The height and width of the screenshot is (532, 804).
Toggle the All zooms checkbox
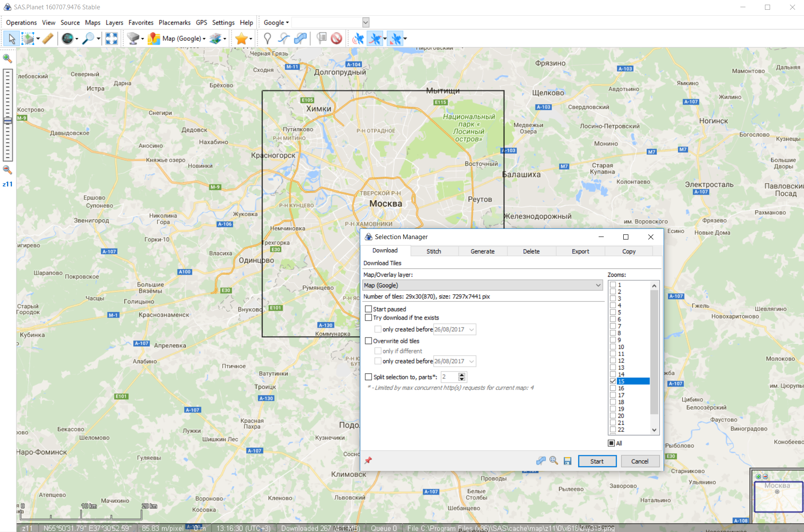tap(611, 443)
